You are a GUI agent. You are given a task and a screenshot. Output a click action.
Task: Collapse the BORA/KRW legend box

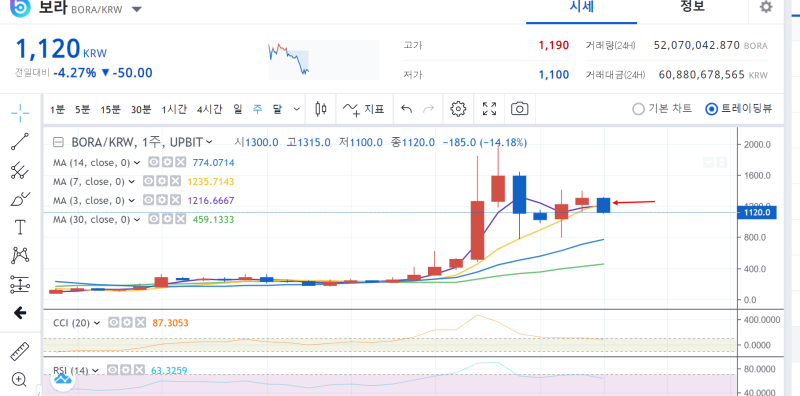[59, 142]
